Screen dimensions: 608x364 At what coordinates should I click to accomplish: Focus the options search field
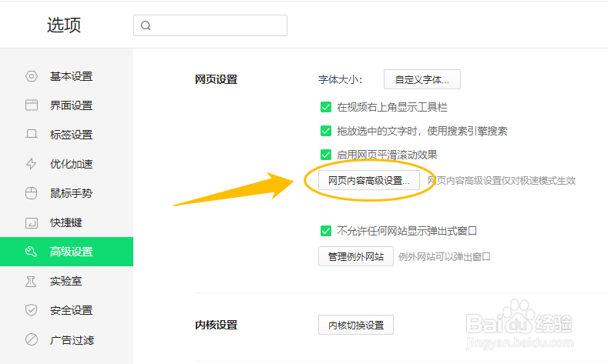[x=210, y=25]
